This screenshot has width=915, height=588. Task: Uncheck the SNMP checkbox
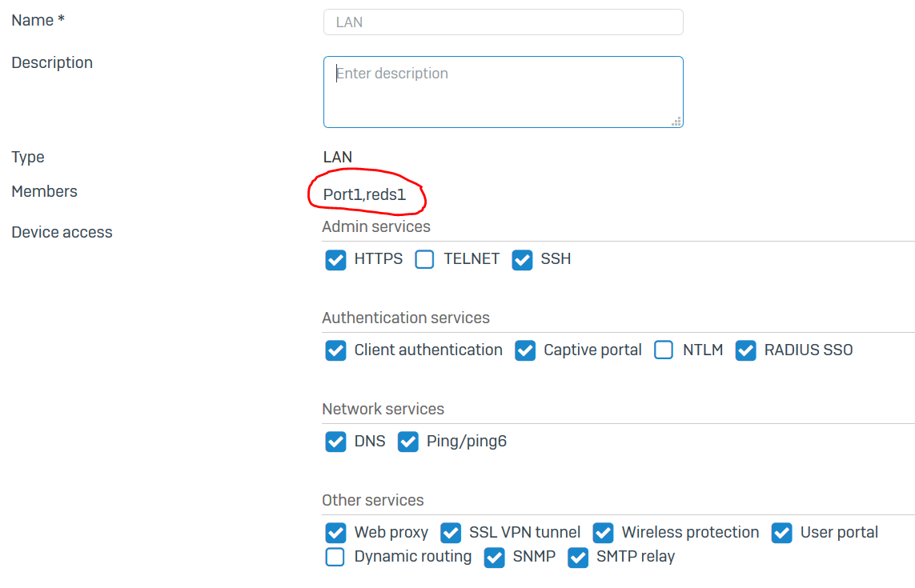(494, 558)
